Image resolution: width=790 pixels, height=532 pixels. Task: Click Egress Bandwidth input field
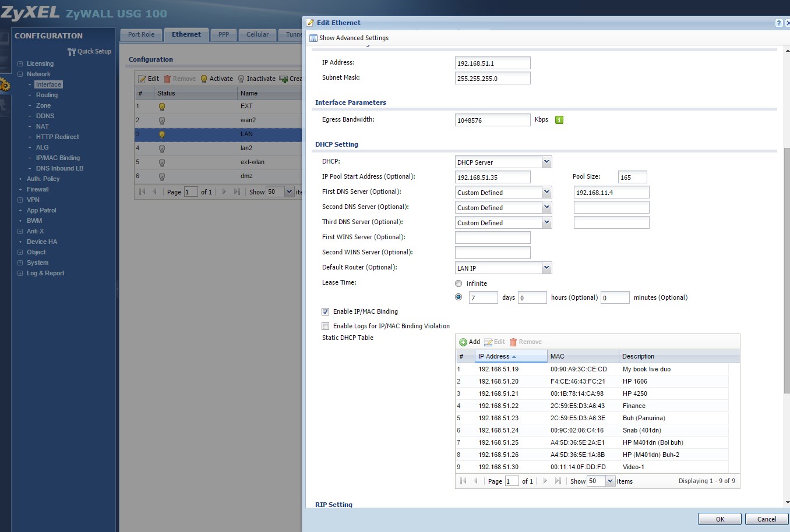click(x=493, y=120)
